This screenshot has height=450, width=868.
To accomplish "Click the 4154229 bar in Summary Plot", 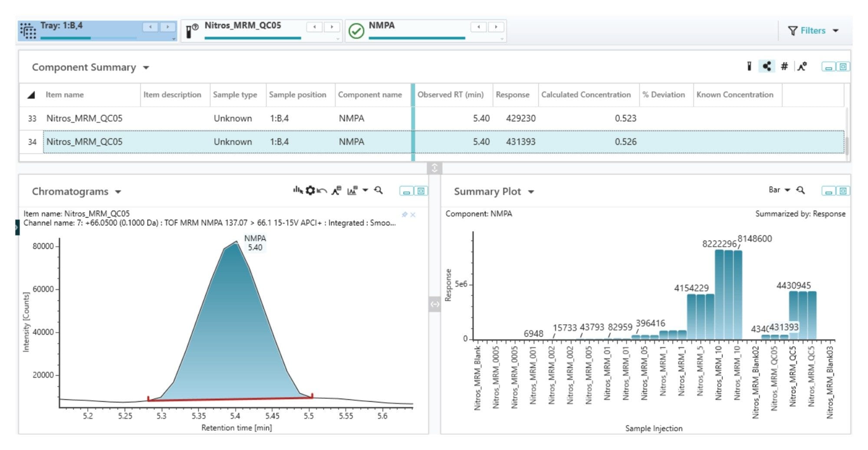I will coord(691,317).
